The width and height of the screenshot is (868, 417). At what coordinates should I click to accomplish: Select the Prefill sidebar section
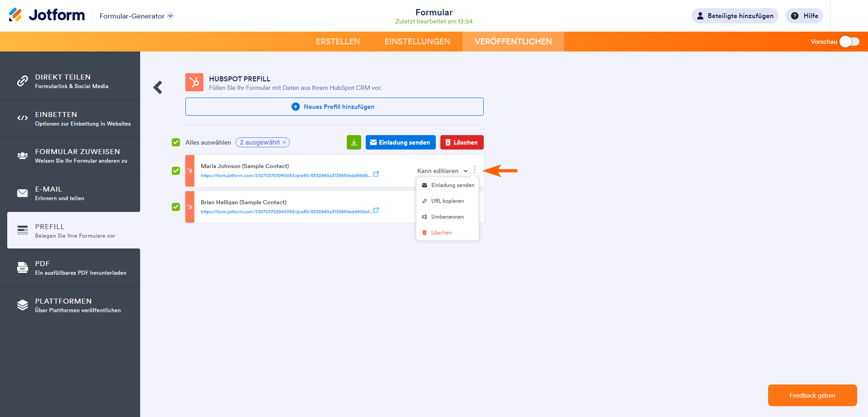(x=74, y=230)
